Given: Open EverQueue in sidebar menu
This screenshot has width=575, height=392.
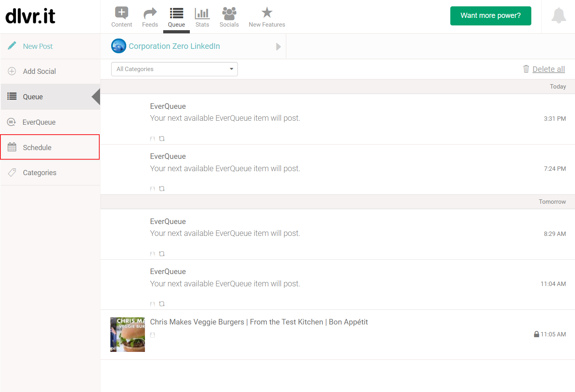Looking at the screenshot, I should click(x=50, y=122).
